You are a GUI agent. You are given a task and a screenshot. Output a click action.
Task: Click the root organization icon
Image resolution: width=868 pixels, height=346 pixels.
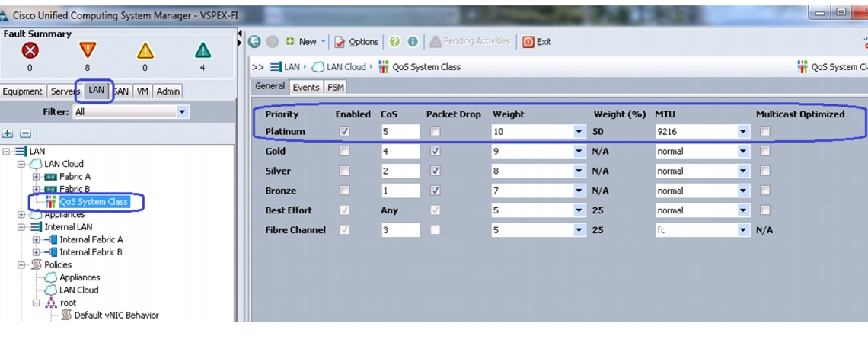coord(52,303)
